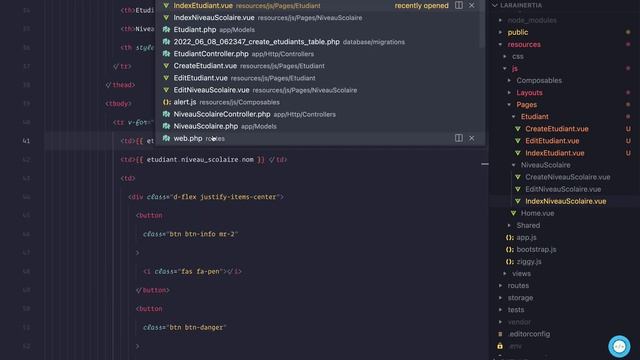Open IndexNiveauScolaire.vue from quick open list
The image size is (640, 360).
coord(320,18)
